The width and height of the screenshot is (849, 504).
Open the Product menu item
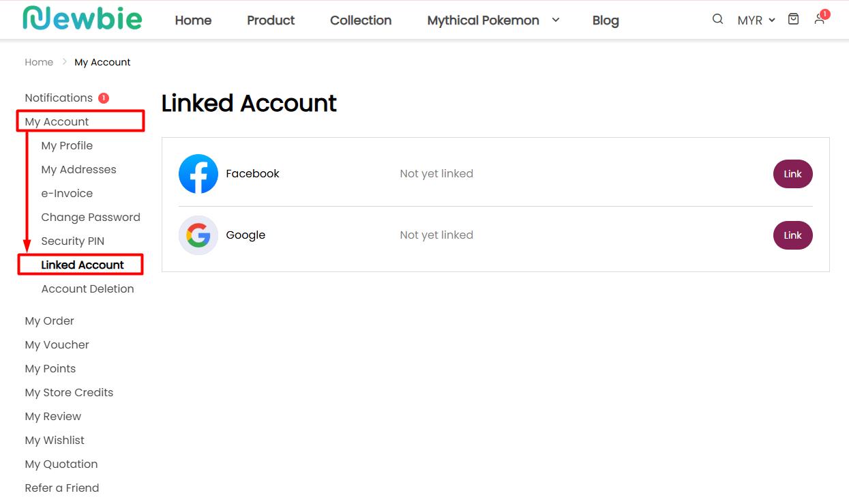coord(271,20)
